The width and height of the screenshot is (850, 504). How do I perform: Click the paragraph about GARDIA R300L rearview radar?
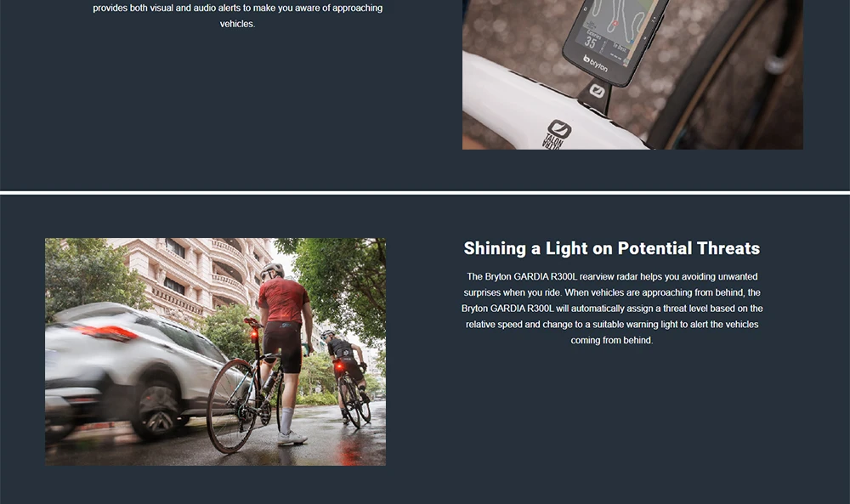pyautogui.click(x=611, y=309)
